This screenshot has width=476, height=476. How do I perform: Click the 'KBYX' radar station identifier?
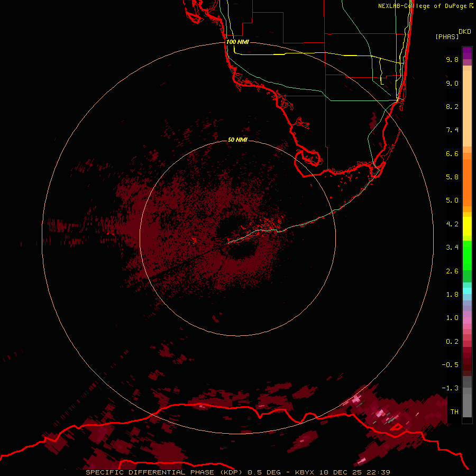coord(305,472)
